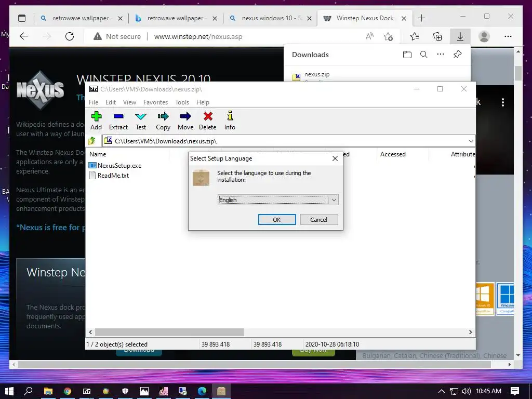Expand the 7-Zip address path dropdown

tap(471, 141)
